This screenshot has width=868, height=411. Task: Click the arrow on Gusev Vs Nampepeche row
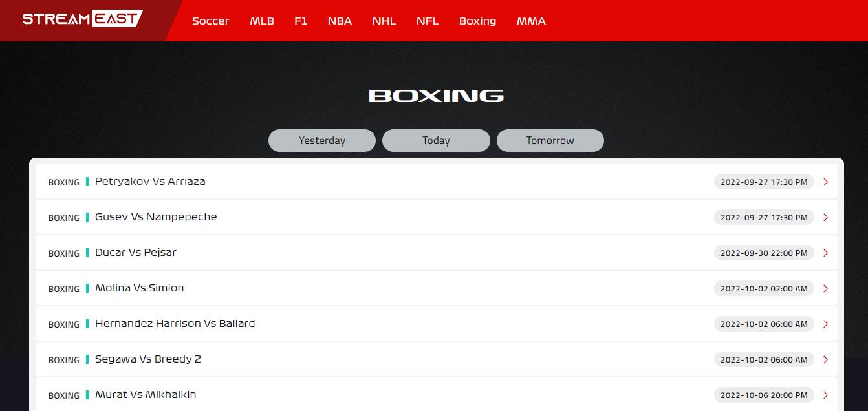[825, 218]
